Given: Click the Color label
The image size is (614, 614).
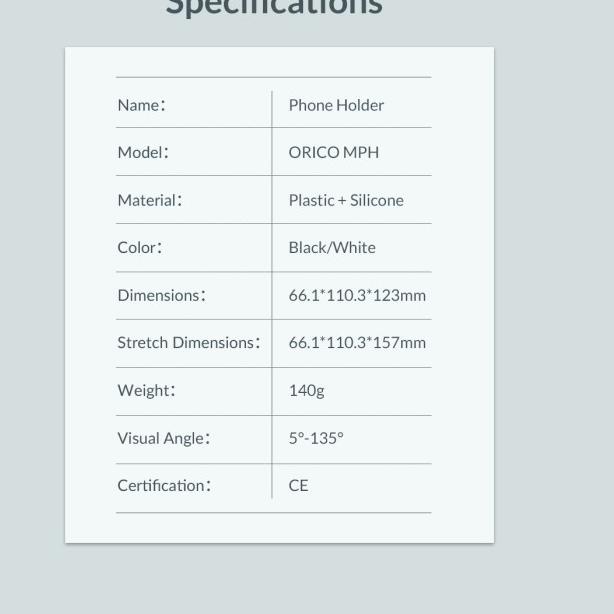Looking at the screenshot, I should 139,247.
